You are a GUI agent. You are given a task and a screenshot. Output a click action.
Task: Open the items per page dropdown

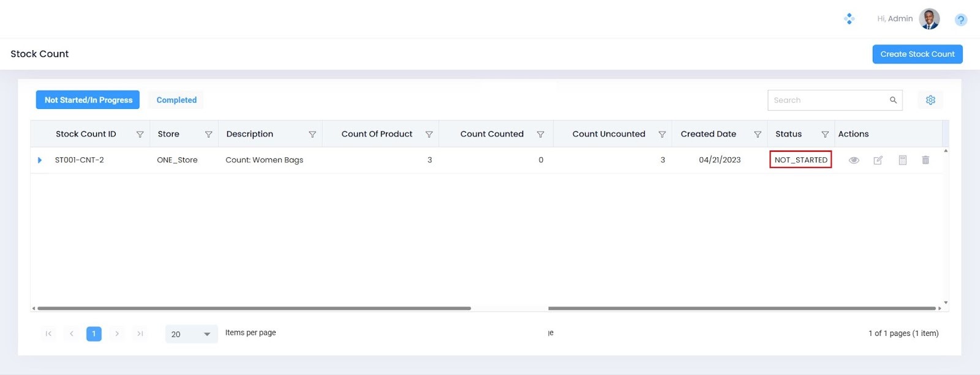point(191,334)
